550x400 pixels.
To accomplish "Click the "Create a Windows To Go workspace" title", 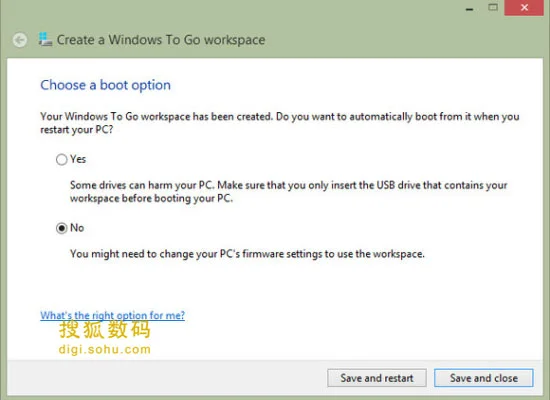I will pyautogui.click(x=161, y=40).
